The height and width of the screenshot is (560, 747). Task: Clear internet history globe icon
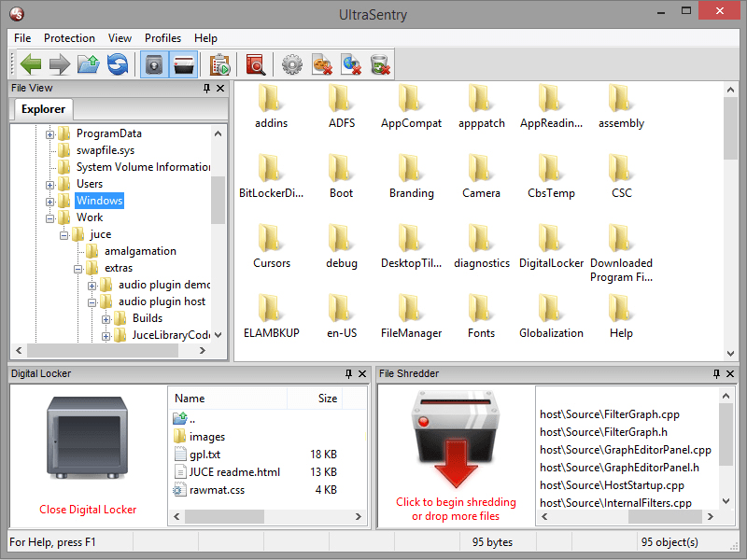click(351, 64)
